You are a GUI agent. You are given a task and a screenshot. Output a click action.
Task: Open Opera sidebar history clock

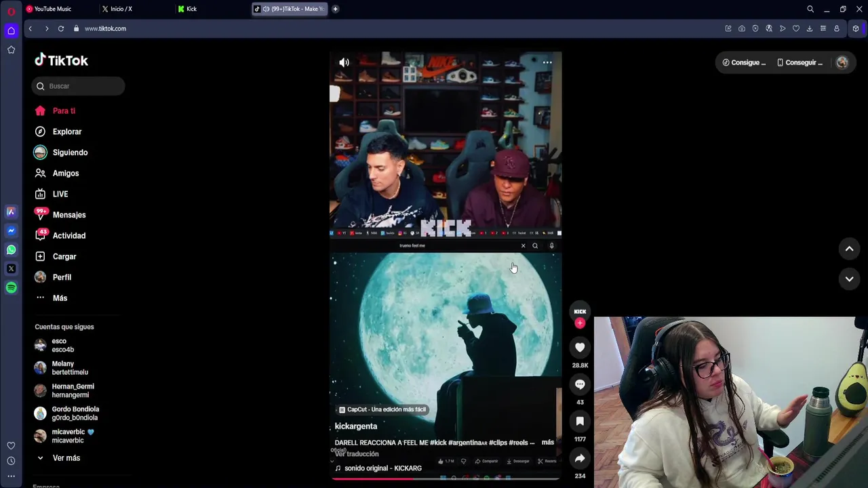click(11, 461)
